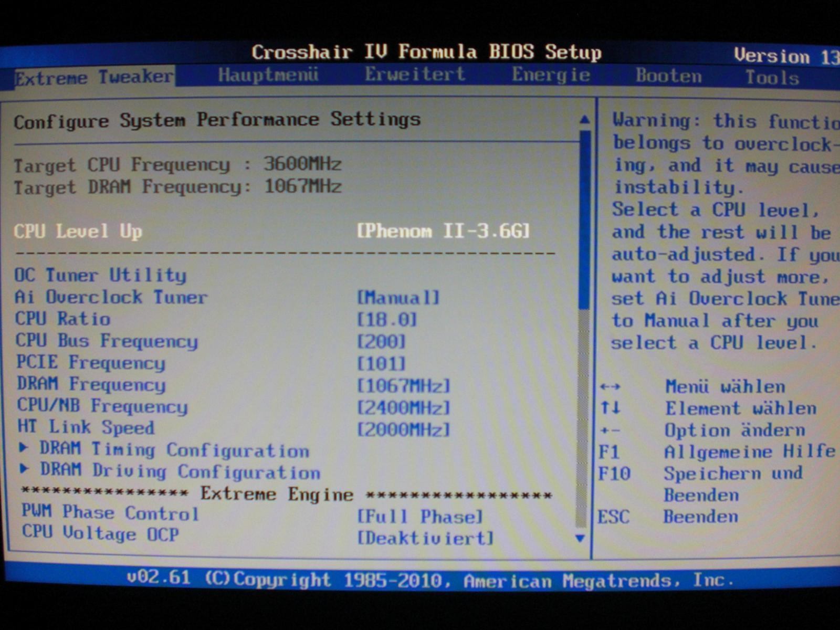Open the Erweitert tab
Screen dimensions: 840x630
point(415,74)
